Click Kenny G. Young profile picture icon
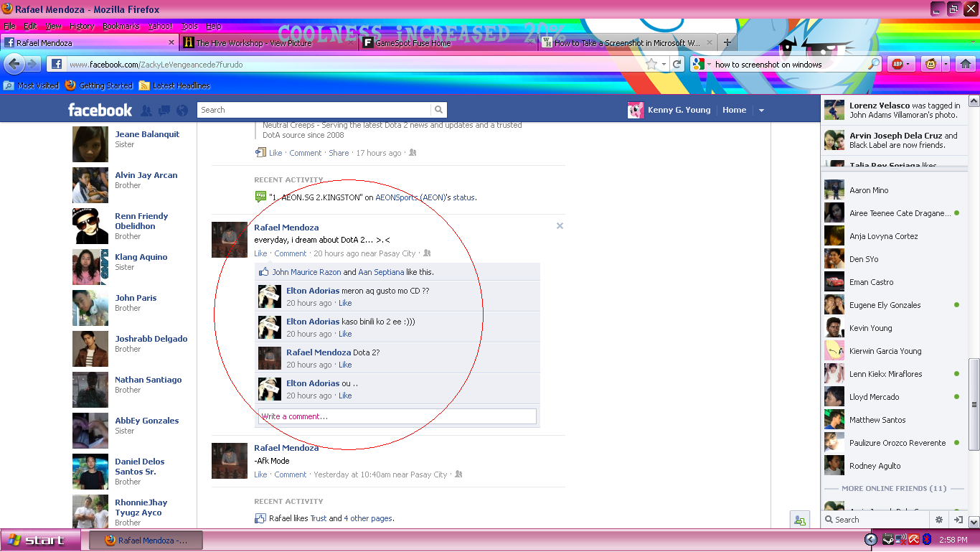The width and height of the screenshot is (980, 552). (x=636, y=110)
